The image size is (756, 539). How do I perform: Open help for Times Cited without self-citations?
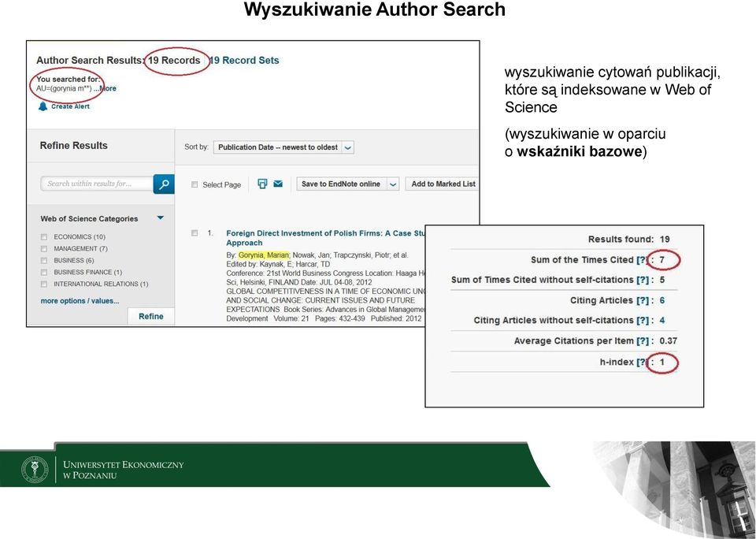(643, 280)
